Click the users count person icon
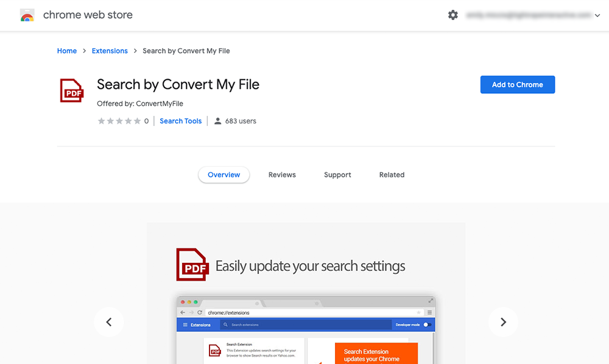Image resolution: width=609 pixels, height=364 pixels. pos(217,121)
